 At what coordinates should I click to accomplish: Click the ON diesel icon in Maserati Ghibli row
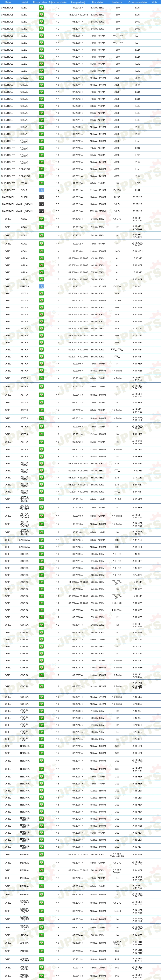pos(41,197)
